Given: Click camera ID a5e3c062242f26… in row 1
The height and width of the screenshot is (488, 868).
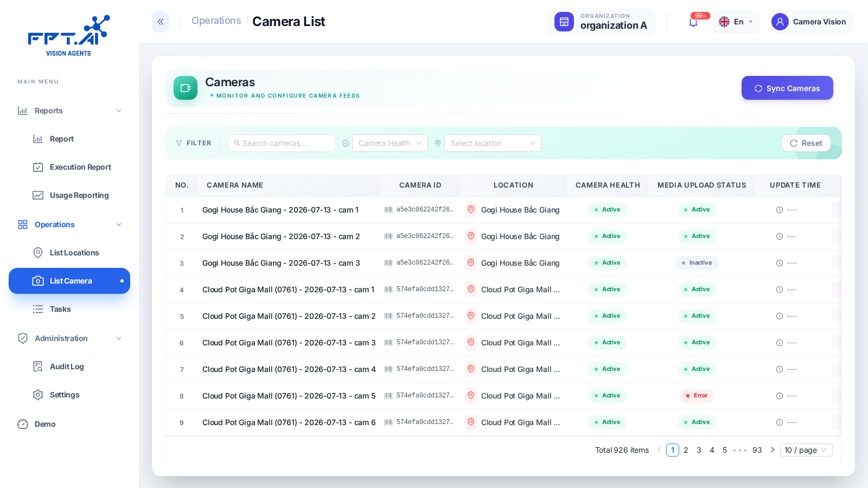Looking at the screenshot, I should pyautogui.click(x=425, y=210).
